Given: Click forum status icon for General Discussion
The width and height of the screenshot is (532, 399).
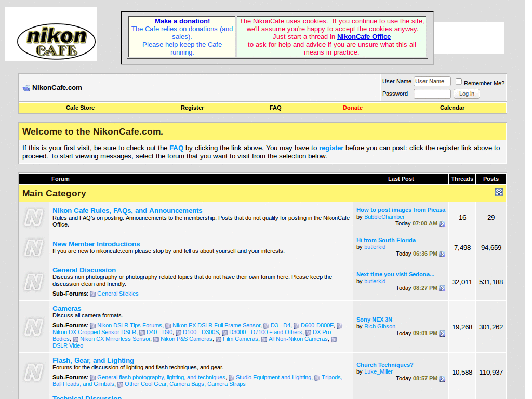Looking at the screenshot, I should pos(34,282).
